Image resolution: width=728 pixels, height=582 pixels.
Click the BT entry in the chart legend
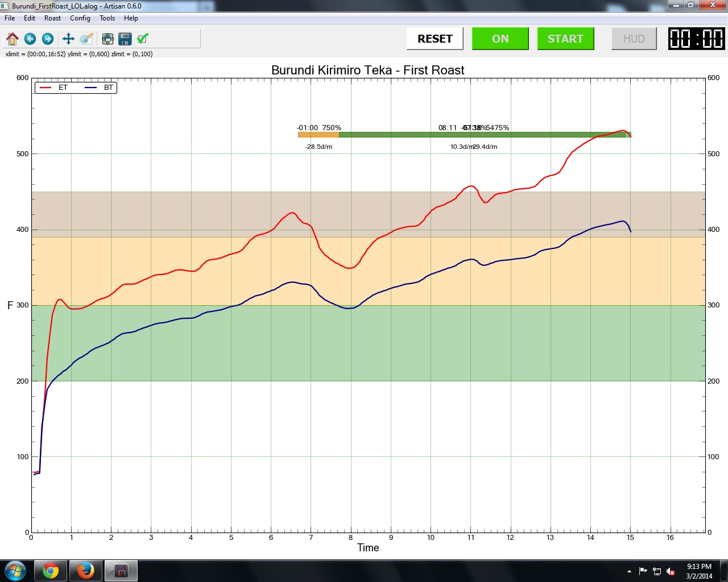coord(100,88)
